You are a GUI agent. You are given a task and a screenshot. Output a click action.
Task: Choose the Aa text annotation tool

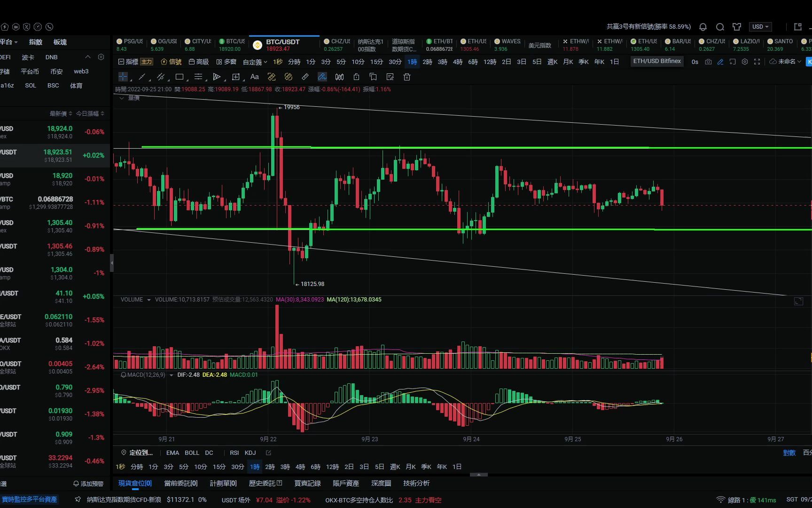coord(255,77)
